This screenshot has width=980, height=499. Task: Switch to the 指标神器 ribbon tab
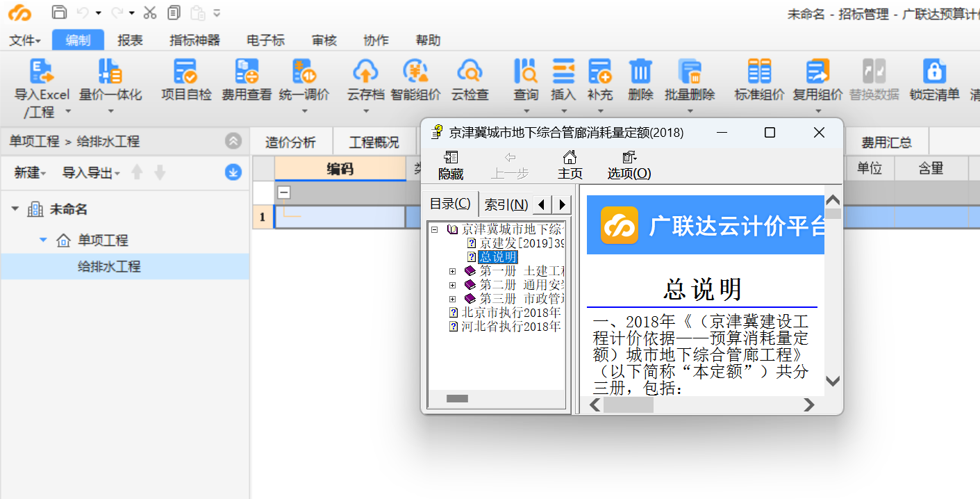(x=194, y=40)
